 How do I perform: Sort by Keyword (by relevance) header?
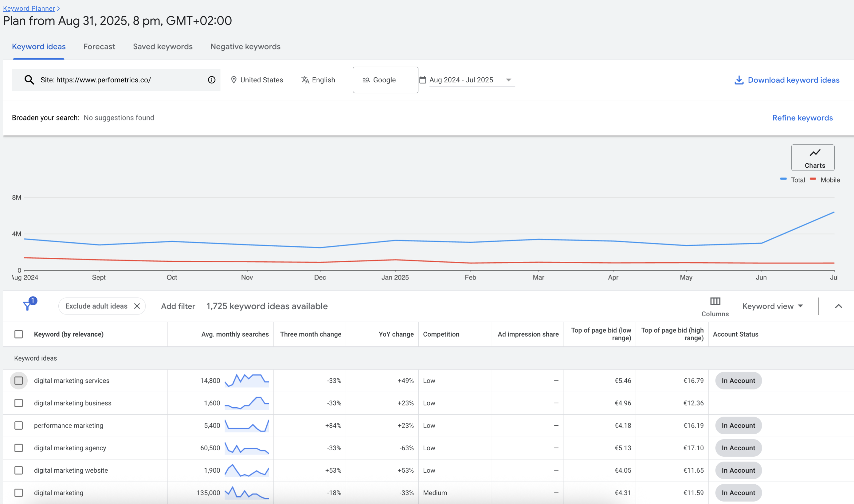click(69, 334)
